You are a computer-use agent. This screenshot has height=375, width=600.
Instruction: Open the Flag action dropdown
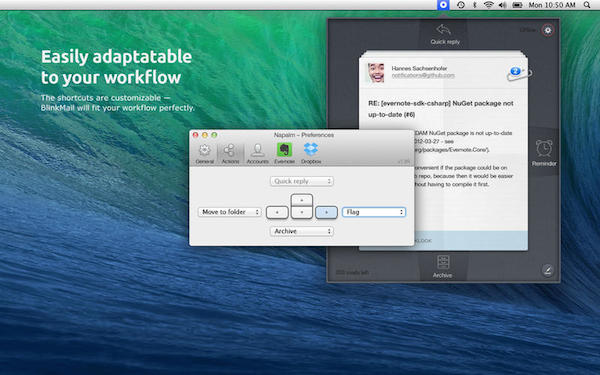[374, 212]
